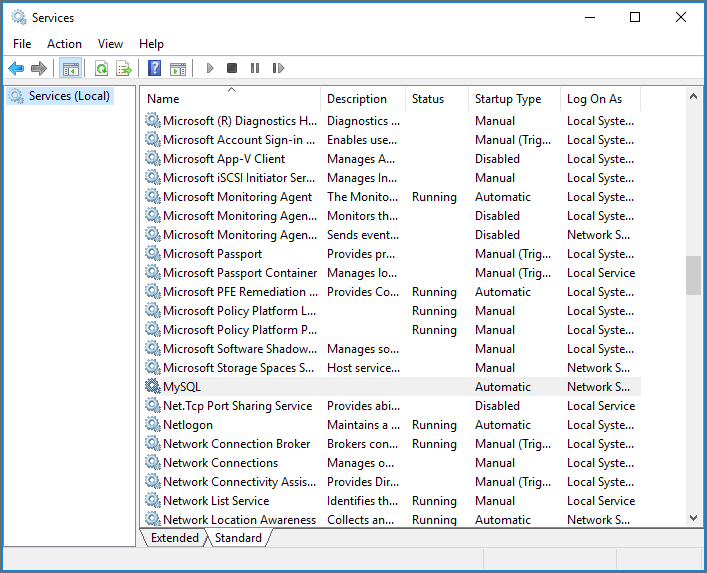
Task: Click 'Host service...' description of Storage Spaces
Action: coord(363,367)
